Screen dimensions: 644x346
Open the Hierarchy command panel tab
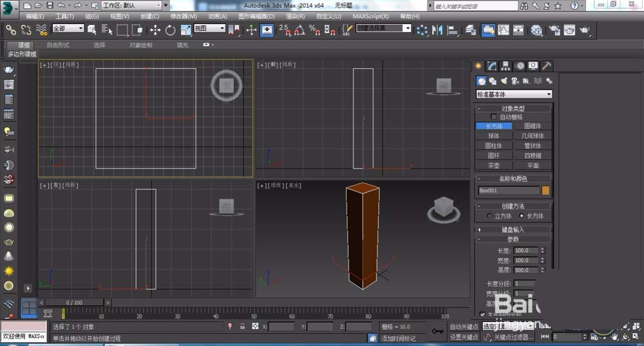point(506,66)
